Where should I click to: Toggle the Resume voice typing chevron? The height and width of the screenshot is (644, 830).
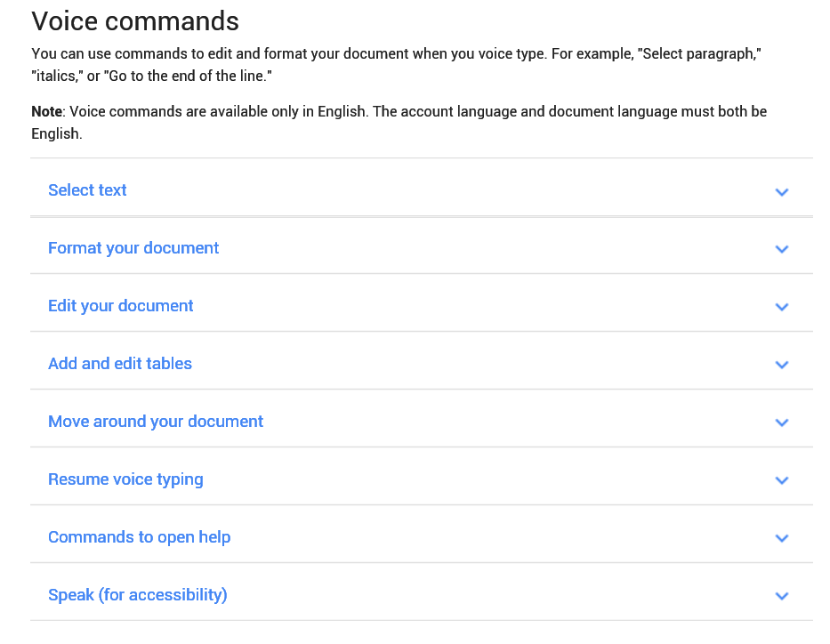click(782, 479)
